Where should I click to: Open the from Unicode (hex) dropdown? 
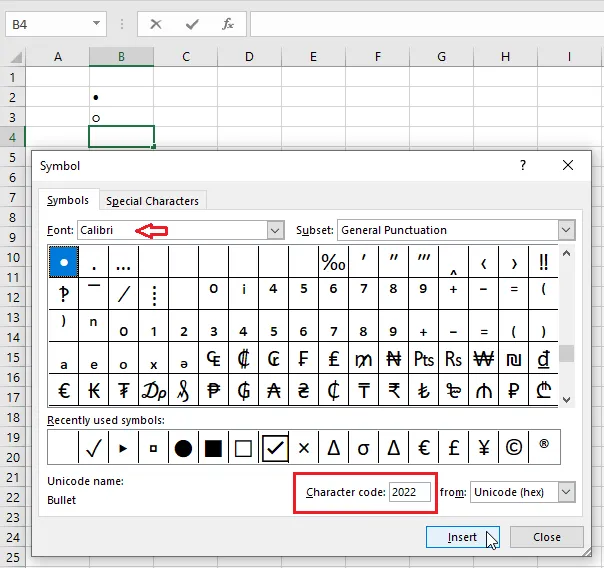(x=566, y=492)
